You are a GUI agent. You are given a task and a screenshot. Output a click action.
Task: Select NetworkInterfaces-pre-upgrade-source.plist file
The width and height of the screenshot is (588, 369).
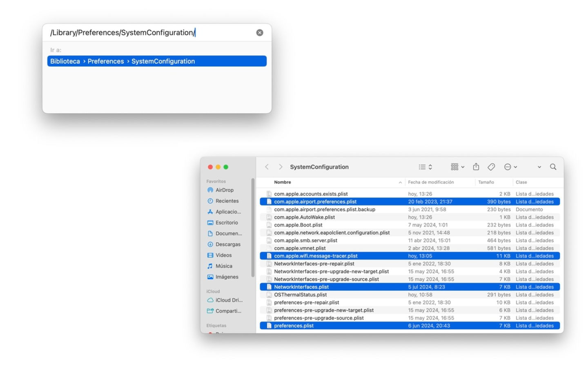pos(410,280)
